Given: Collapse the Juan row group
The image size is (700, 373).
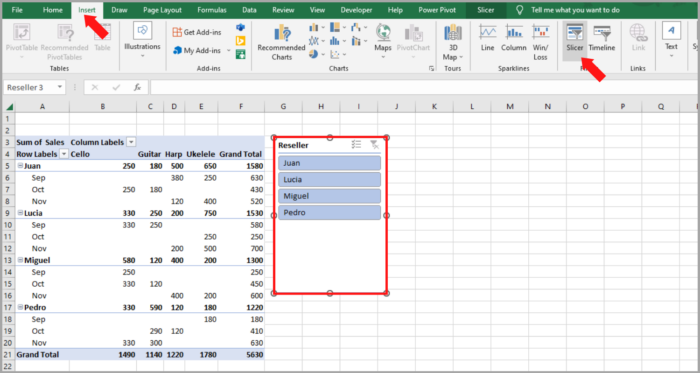Looking at the screenshot, I should coord(20,166).
